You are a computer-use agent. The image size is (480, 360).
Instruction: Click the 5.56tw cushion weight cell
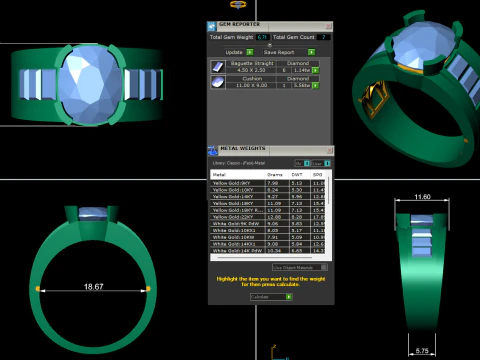(302, 86)
